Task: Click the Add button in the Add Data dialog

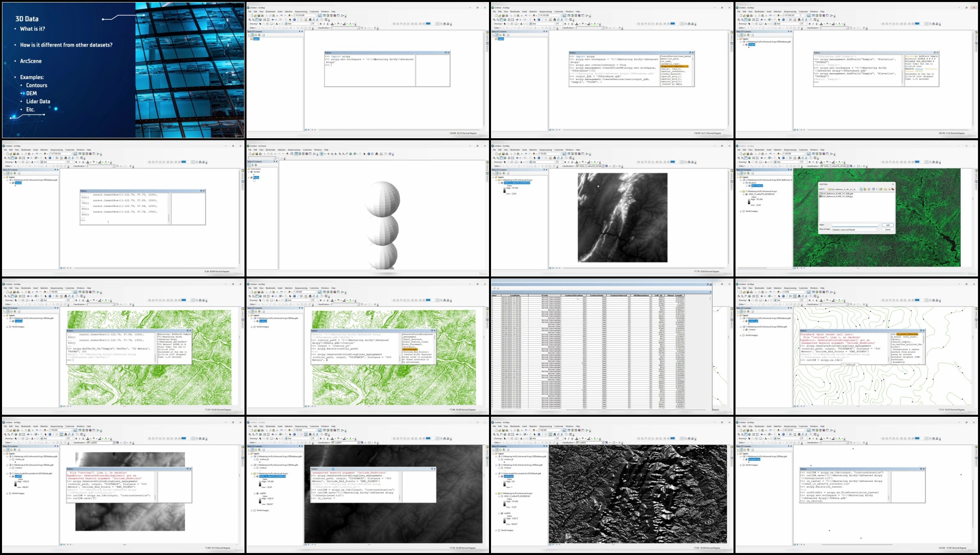Action: point(888,225)
